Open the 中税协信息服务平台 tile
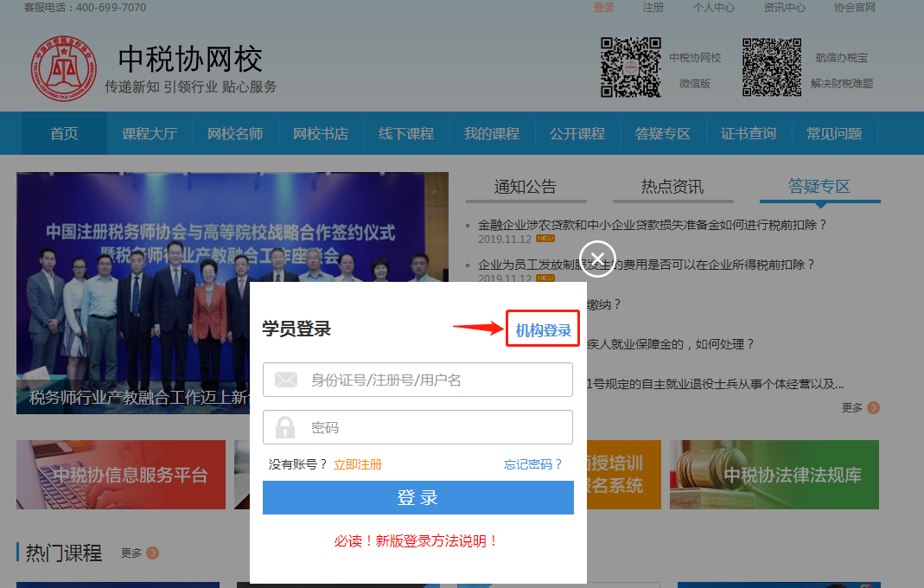Screen dimensions: 924x588 coord(121,475)
